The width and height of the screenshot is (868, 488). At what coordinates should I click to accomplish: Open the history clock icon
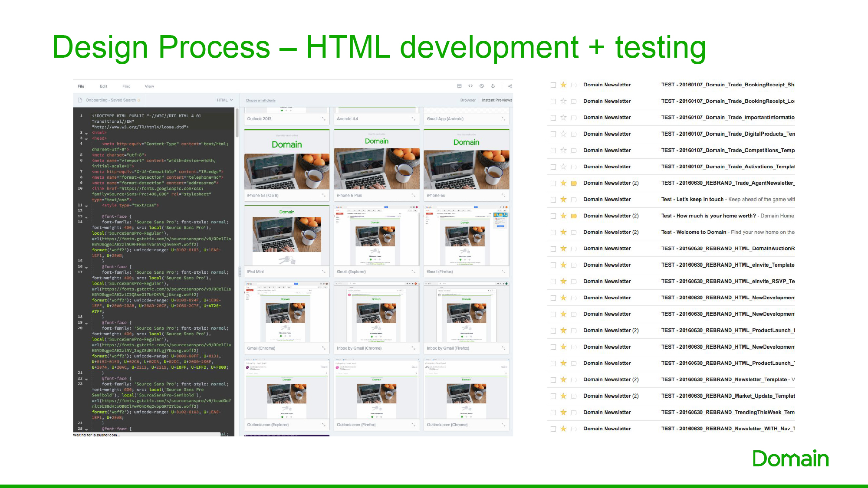[x=482, y=86]
